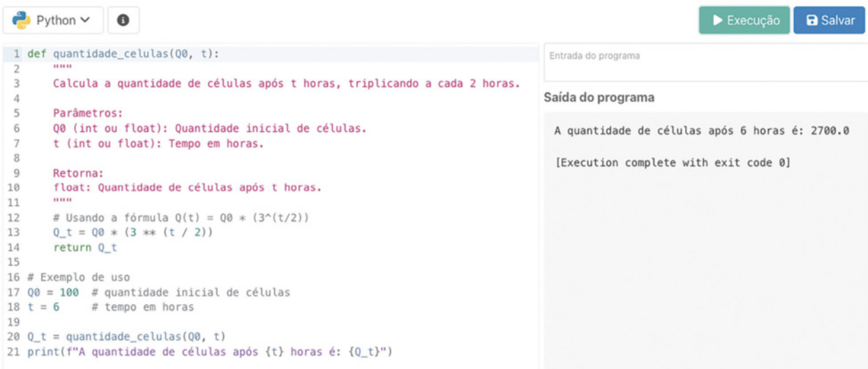Click line number 19 in the gutter
This screenshot has height=369, width=868.
point(13,322)
